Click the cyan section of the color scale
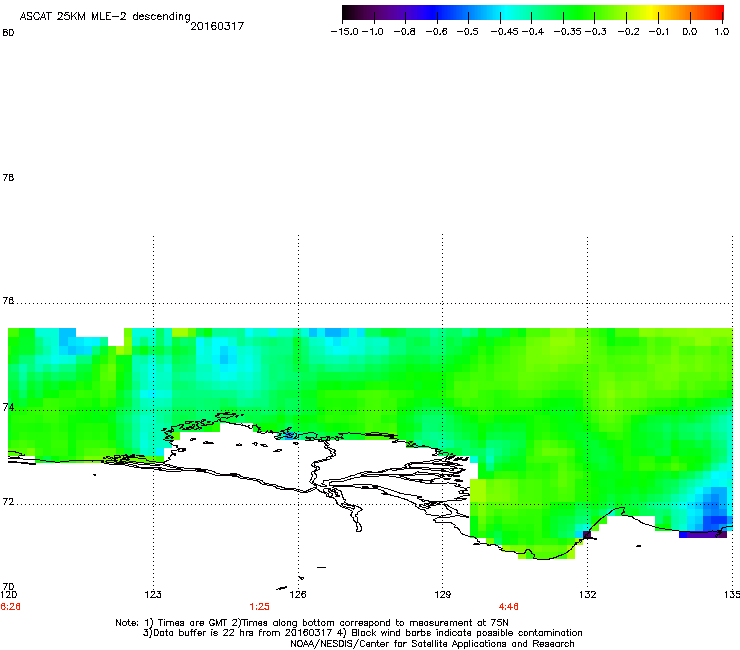740x650 pixels. point(505,12)
